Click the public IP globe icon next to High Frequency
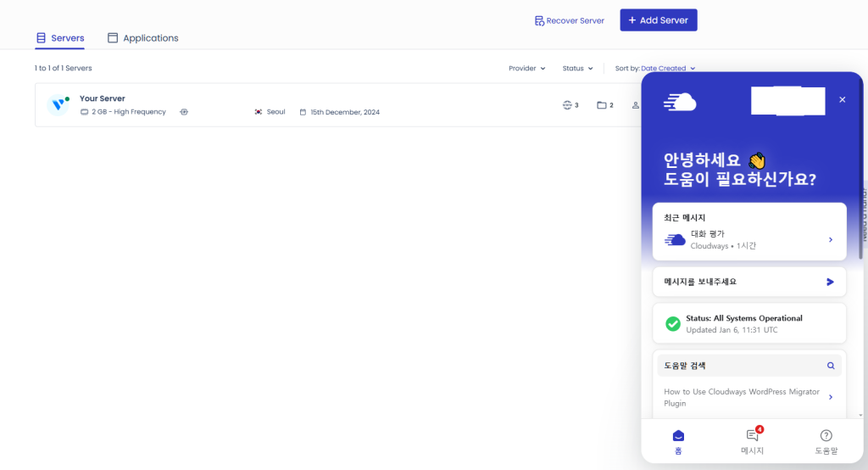 tap(184, 112)
